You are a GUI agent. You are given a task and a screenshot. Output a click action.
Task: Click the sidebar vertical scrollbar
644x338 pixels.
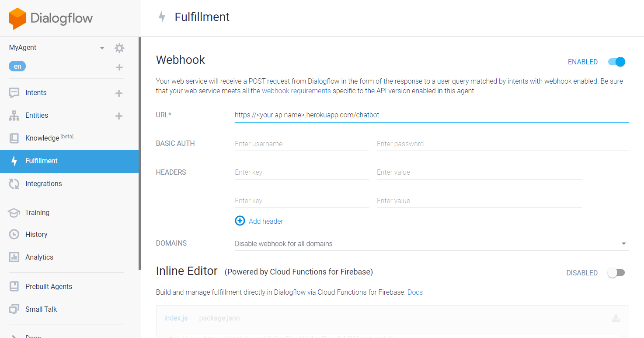pos(139,153)
